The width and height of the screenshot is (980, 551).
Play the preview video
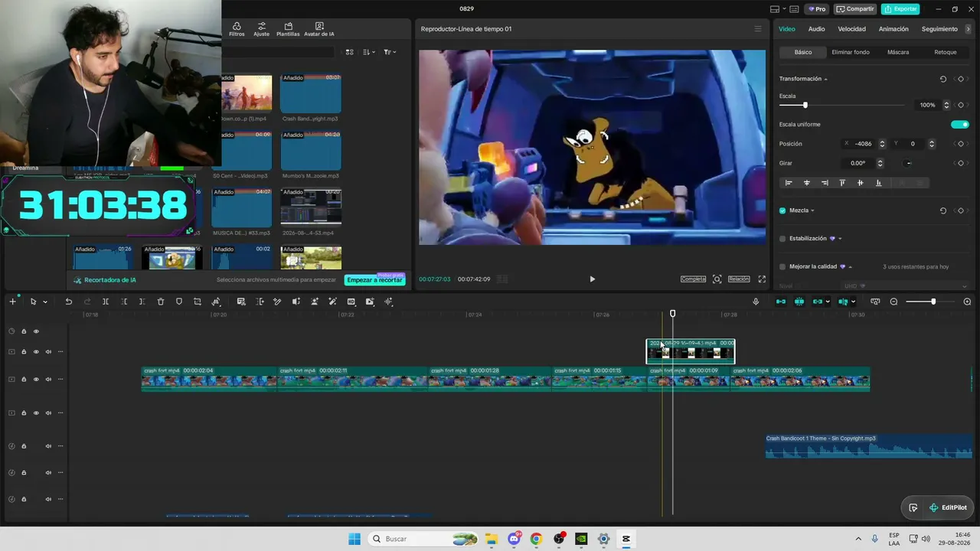(x=592, y=279)
